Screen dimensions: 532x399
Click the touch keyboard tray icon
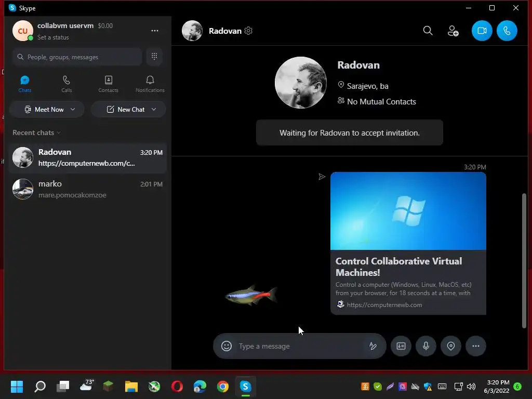[x=442, y=387]
